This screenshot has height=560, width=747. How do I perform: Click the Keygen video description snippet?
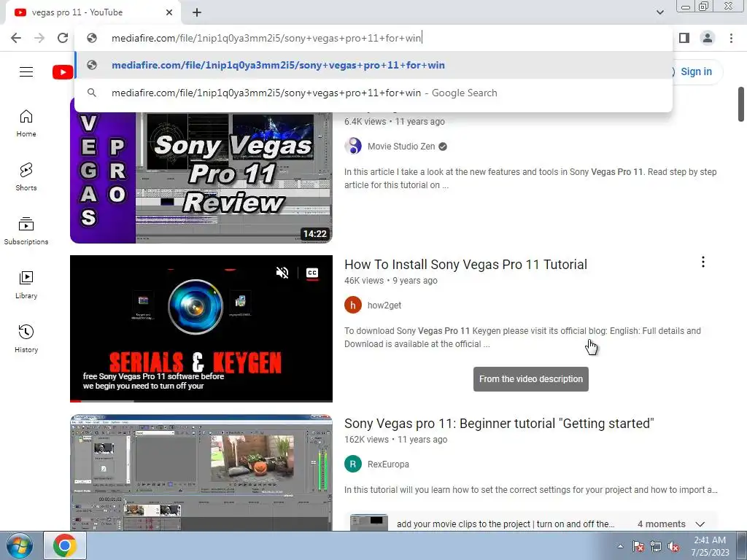(x=522, y=338)
